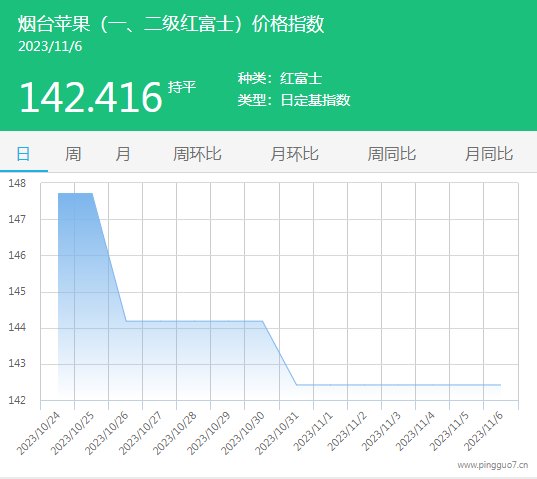
Task: Click the 类型: 日定基指数 label
Action: [294, 100]
